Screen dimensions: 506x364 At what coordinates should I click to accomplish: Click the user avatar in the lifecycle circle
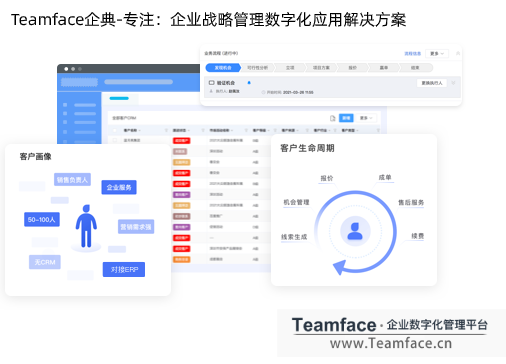[x=355, y=231]
